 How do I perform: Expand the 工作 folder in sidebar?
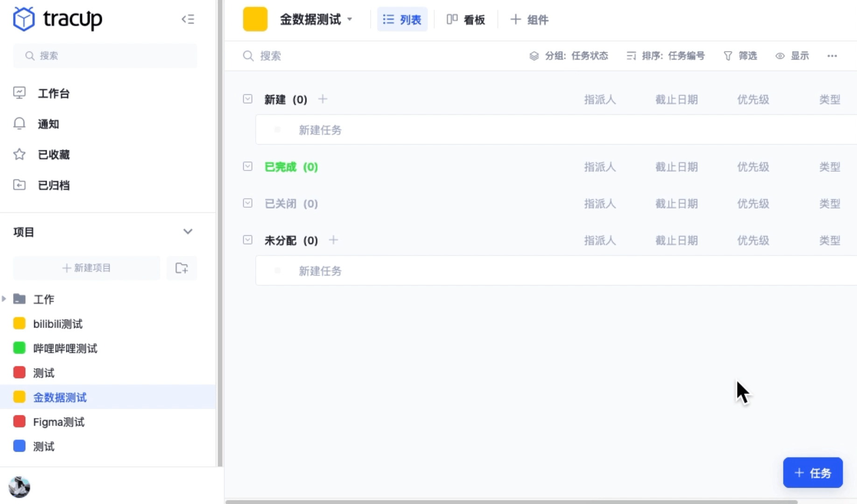tap(4, 299)
